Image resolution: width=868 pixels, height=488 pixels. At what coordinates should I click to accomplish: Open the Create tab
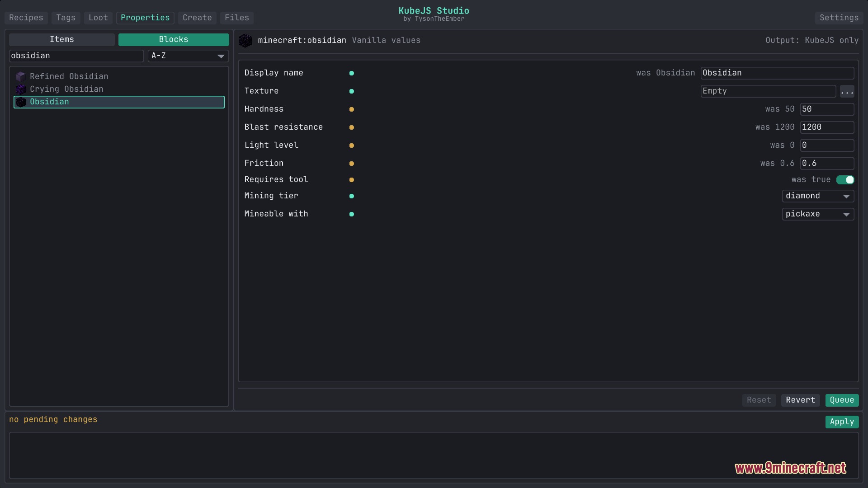[x=197, y=18]
